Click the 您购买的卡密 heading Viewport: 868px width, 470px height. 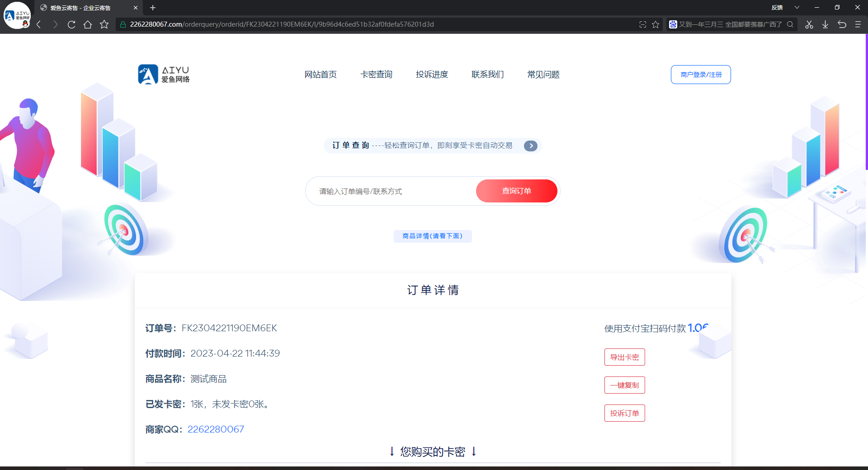(x=433, y=451)
